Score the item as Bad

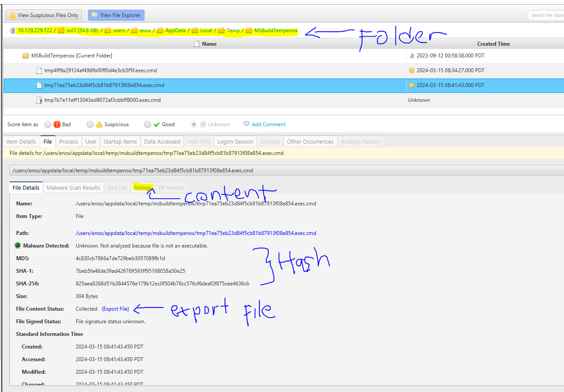[x=48, y=124]
